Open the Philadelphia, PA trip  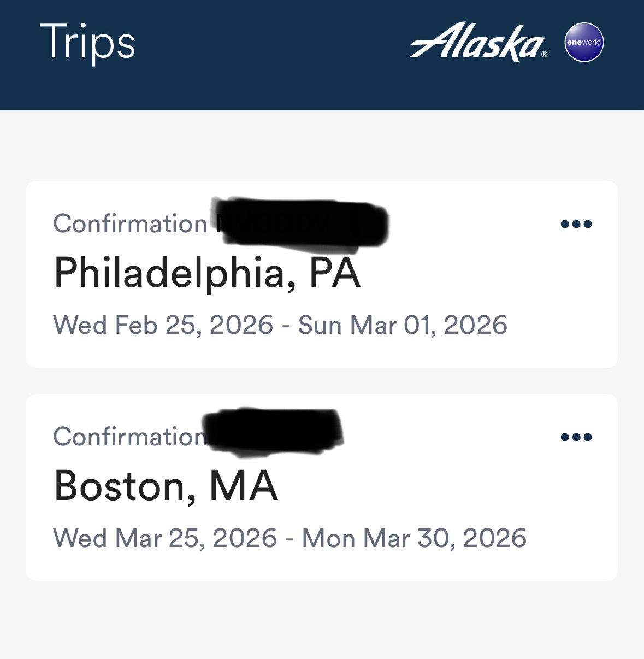207,273
